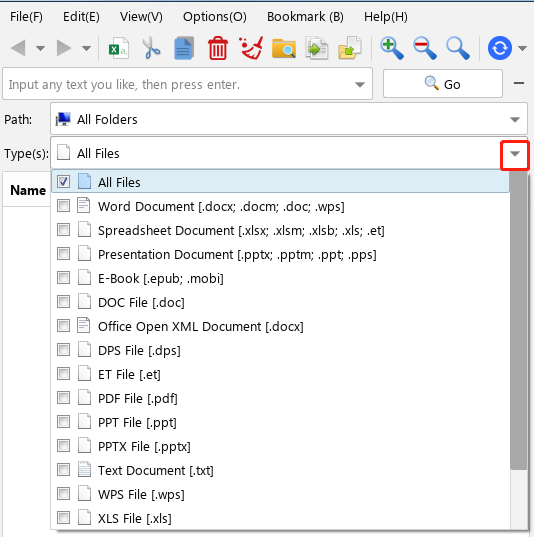Open the Options(O) menu
This screenshot has height=537, width=534.
215,17
